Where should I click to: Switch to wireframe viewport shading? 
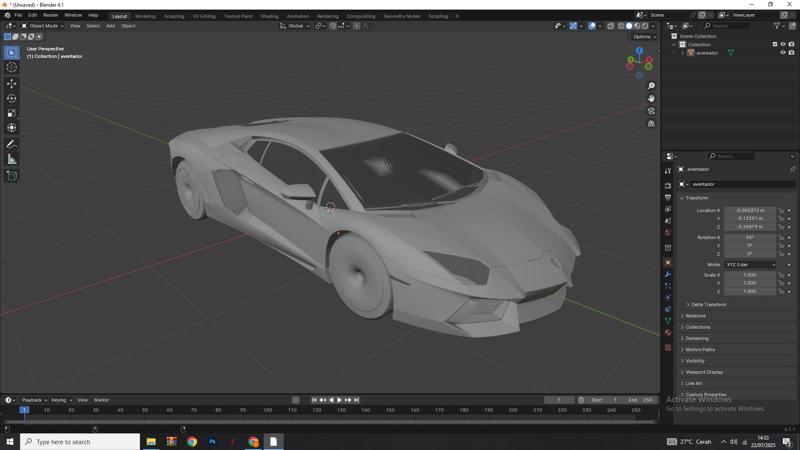click(621, 26)
